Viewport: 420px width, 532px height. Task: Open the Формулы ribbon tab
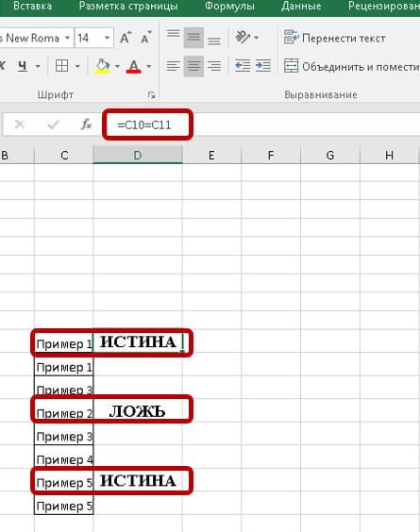[x=229, y=6]
